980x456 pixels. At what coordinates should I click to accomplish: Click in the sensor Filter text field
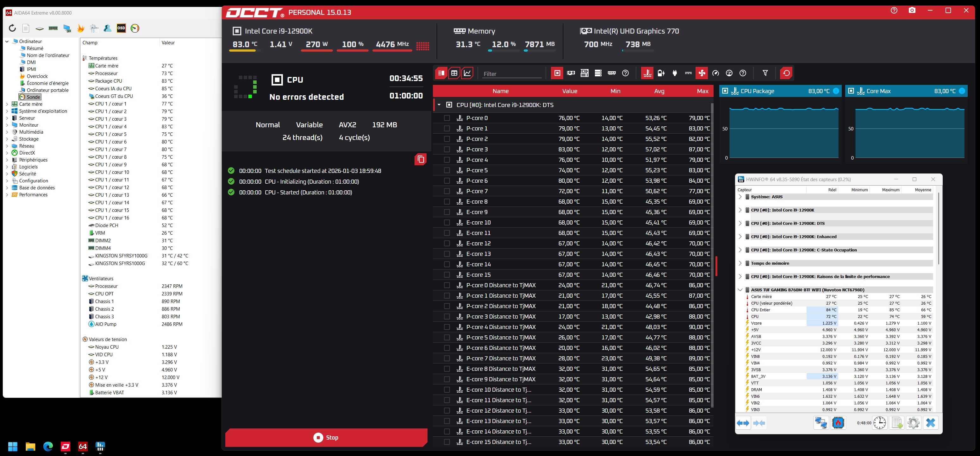[x=512, y=74]
